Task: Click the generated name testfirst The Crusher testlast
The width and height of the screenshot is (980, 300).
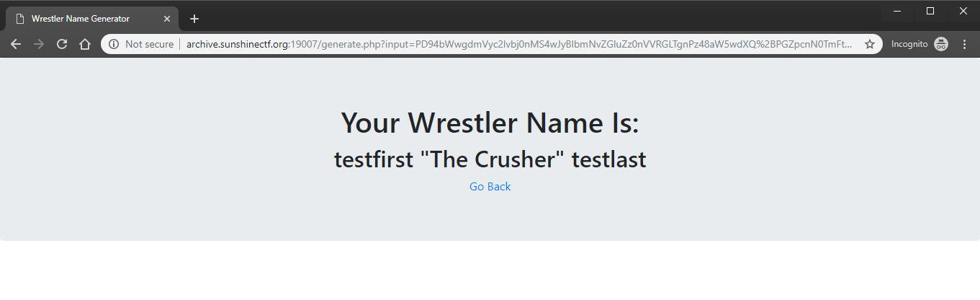Action: (490, 159)
